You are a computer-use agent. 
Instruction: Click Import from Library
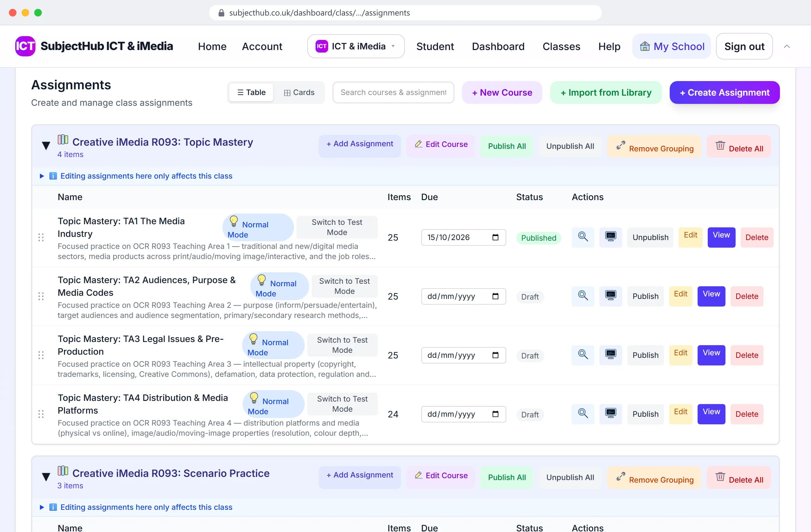(606, 92)
